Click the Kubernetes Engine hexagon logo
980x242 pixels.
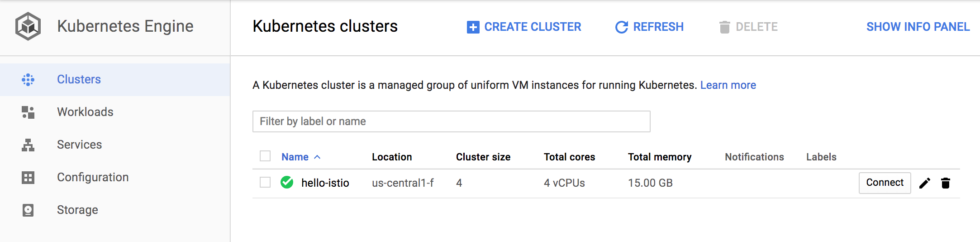point(28,26)
